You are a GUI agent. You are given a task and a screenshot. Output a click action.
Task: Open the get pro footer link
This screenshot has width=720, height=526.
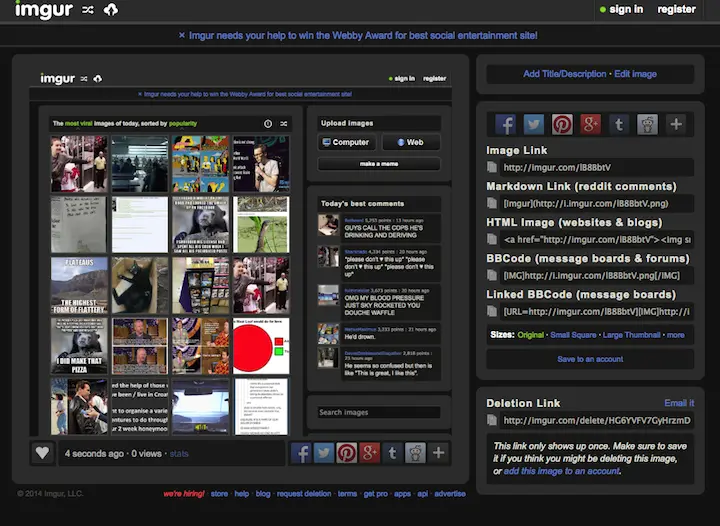[x=376, y=494]
